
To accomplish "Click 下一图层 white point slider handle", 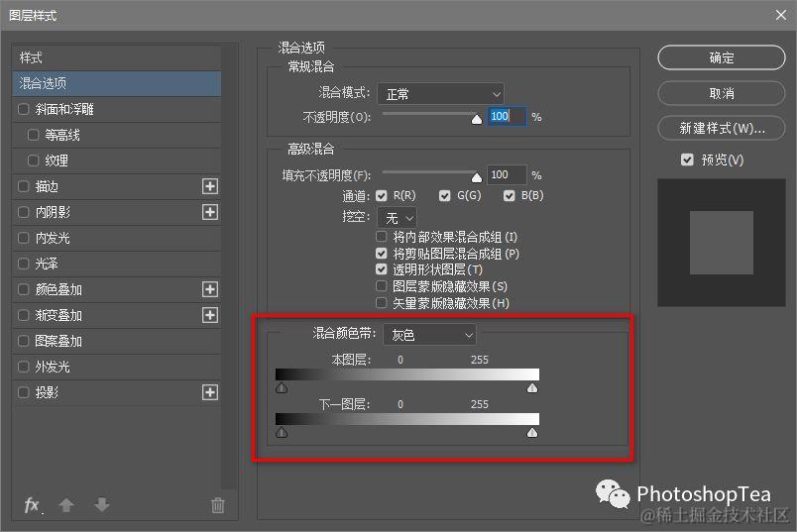I will click(532, 432).
